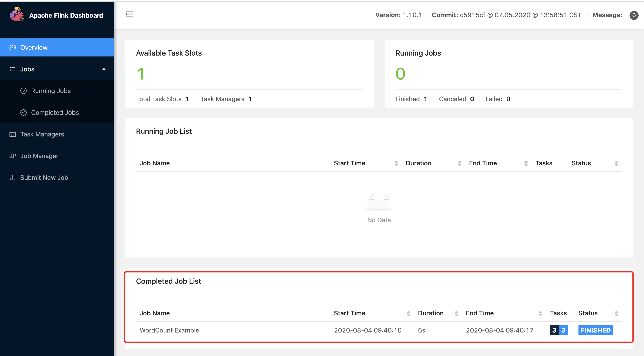
Task: Sort running jobs by Start Time
Action: tap(396, 163)
